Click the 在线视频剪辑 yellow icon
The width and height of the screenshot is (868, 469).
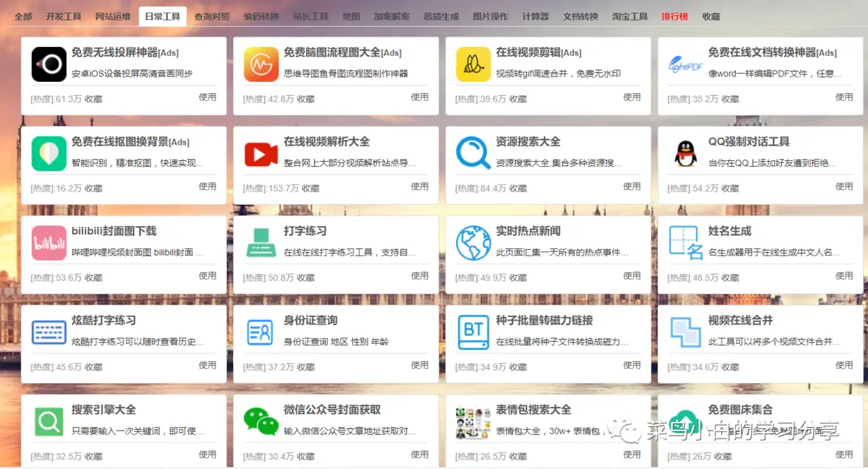coord(473,64)
